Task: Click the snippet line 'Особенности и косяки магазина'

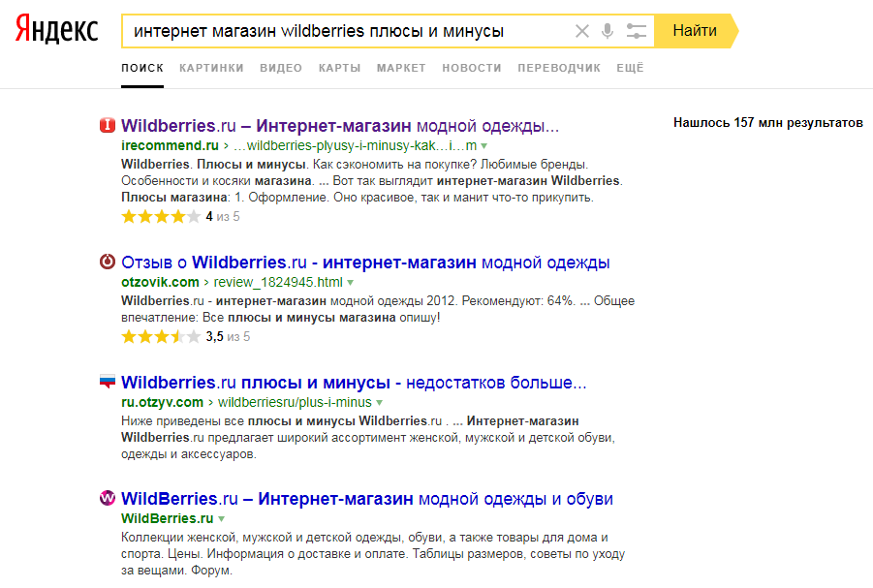Action: [x=217, y=181]
